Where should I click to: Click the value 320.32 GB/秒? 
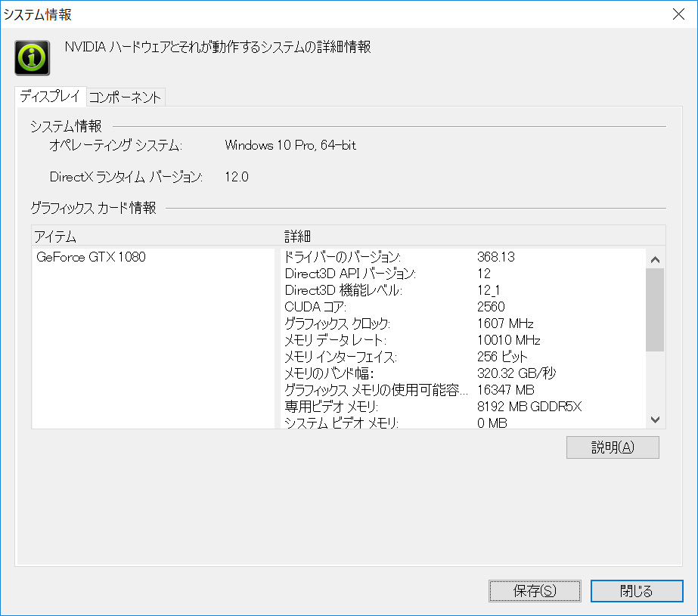(x=517, y=373)
